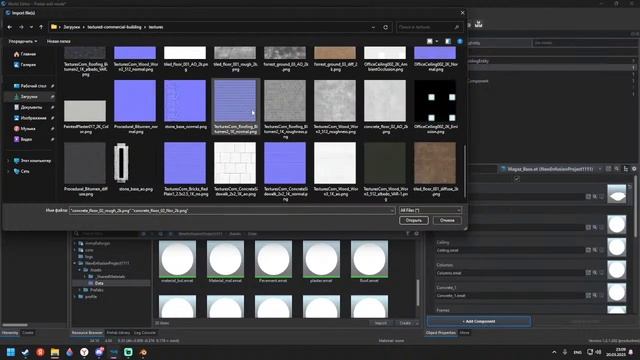Select tiled_floor_001_diffuse_2k.png thumbnail
This screenshot has width=640, height=360.
coord(435,163)
